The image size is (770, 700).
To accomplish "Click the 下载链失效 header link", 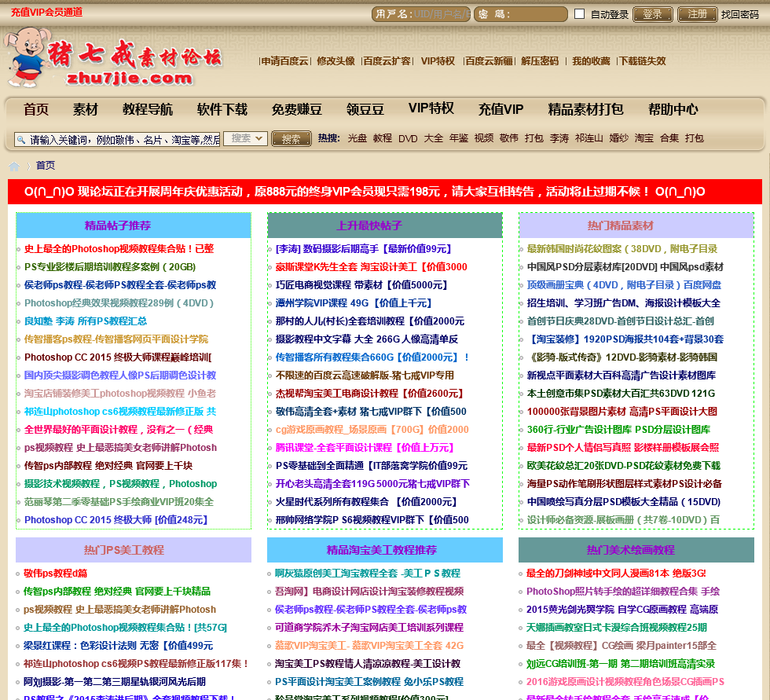I will coord(643,60).
